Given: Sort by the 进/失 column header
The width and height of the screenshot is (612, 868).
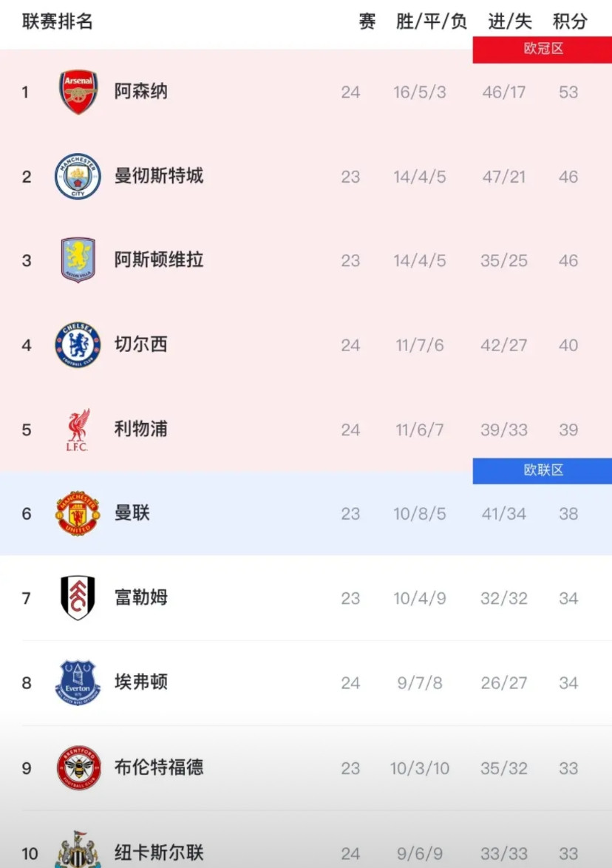Looking at the screenshot, I should [509, 22].
